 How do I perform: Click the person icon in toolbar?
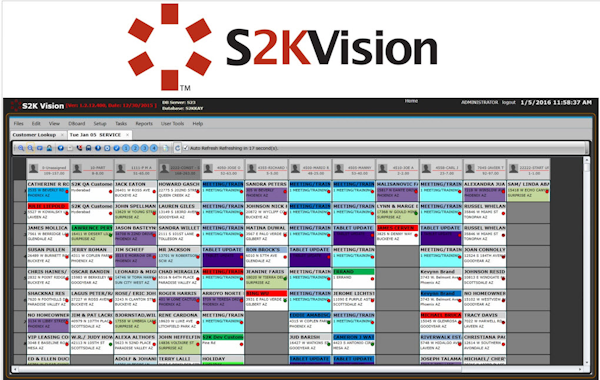tap(49, 148)
